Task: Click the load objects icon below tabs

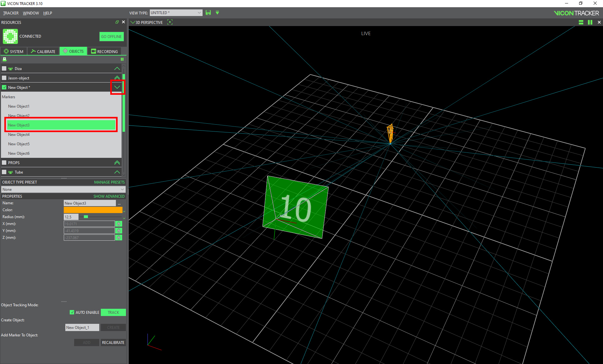Action: coord(5,59)
